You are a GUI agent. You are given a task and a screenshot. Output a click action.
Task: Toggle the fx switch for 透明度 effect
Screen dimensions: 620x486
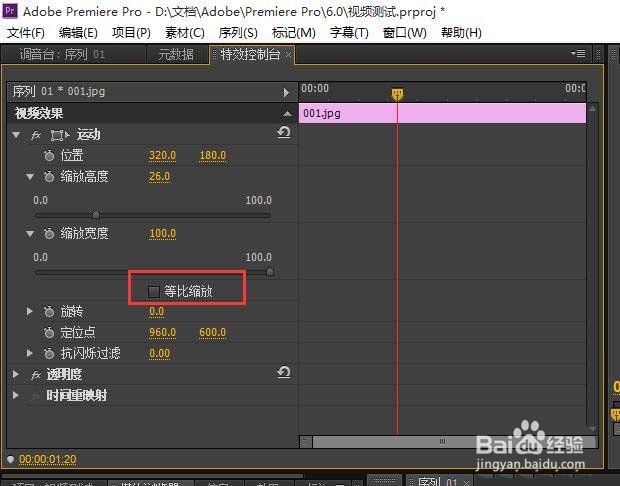click(36, 374)
